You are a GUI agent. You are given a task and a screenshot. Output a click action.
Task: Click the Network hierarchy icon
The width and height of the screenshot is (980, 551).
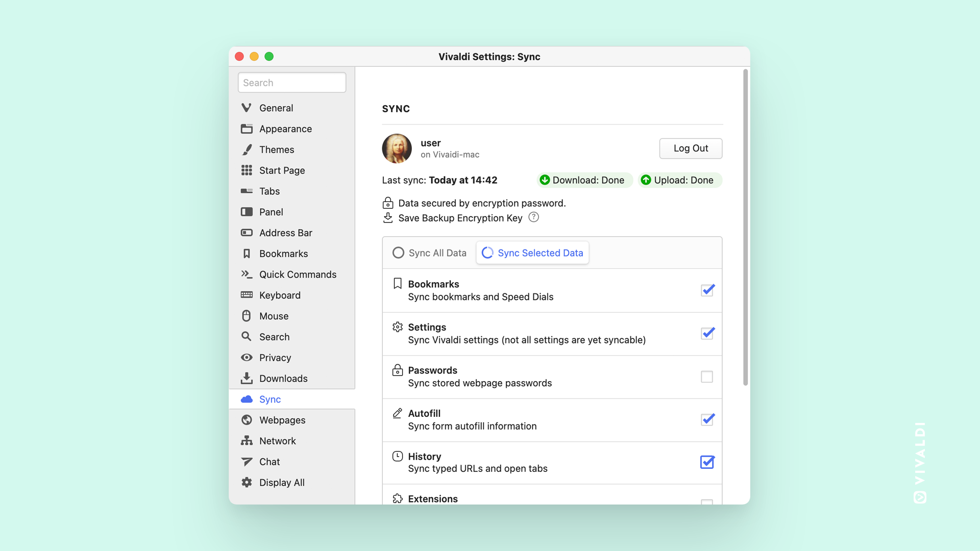[247, 441]
